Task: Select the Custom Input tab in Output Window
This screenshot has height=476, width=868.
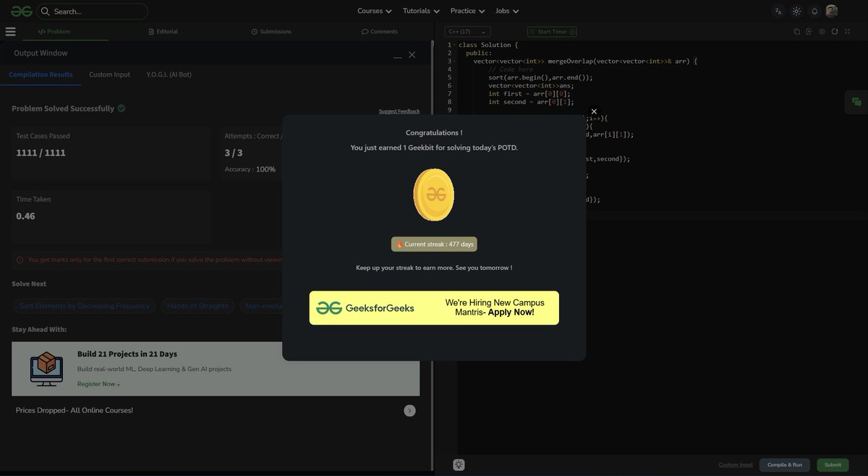Action: pyautogui.click(x=110, y=75)
